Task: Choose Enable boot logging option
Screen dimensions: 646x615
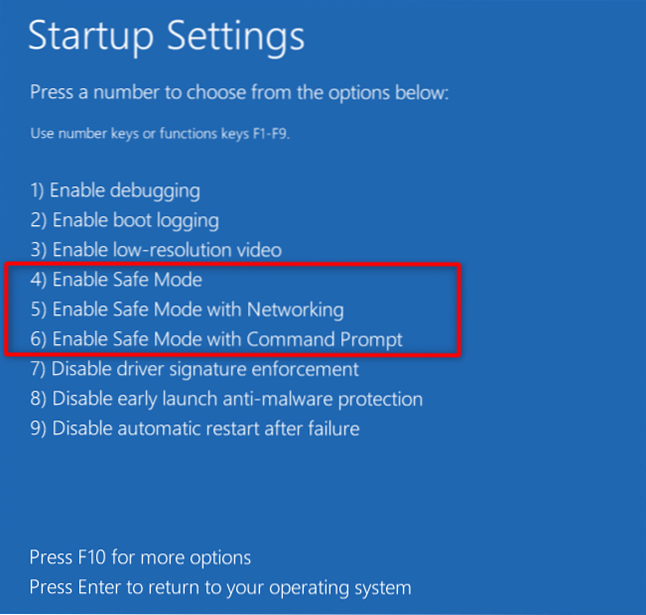Action: 124,220
